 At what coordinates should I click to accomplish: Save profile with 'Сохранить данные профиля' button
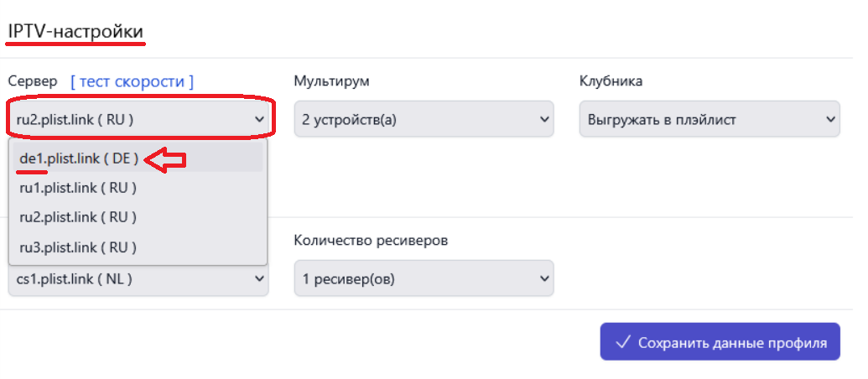click(720, 342)
